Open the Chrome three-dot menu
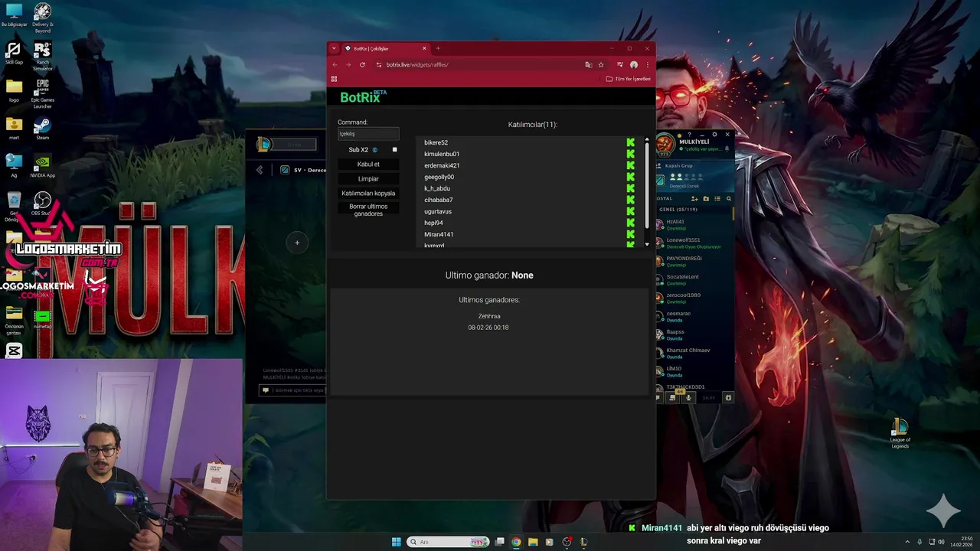 pyautogui.click(x=647, y=65)
